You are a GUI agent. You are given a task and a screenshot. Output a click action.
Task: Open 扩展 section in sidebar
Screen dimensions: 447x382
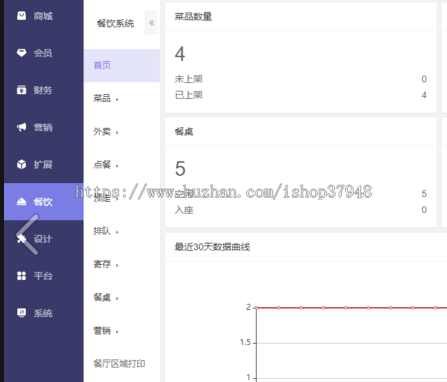pyautogui.click(x=43, y=164)
